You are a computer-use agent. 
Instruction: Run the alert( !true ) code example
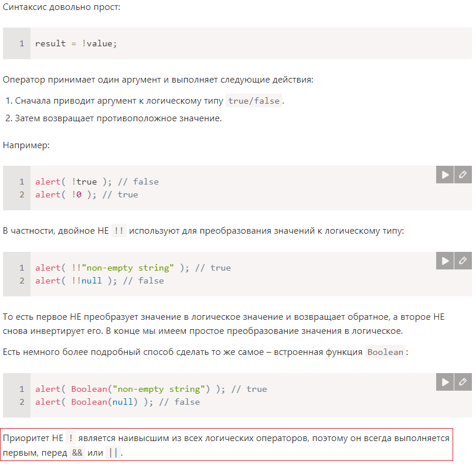coord(445,175)
